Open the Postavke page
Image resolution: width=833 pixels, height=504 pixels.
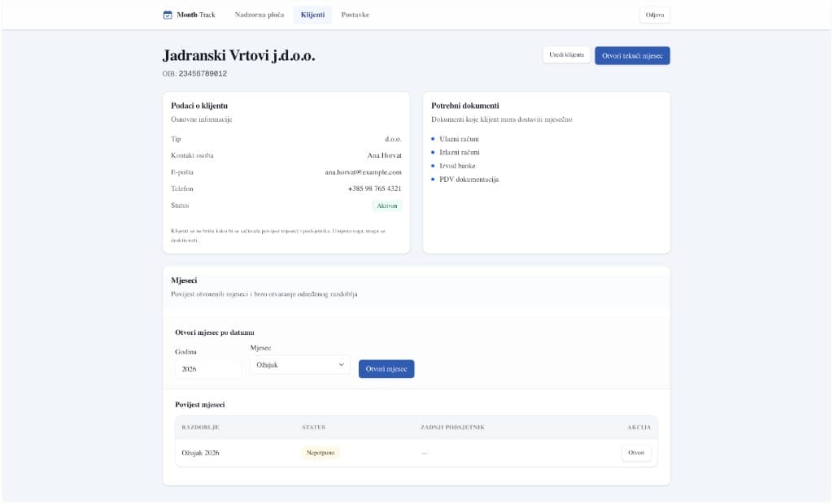pos(355,14)
